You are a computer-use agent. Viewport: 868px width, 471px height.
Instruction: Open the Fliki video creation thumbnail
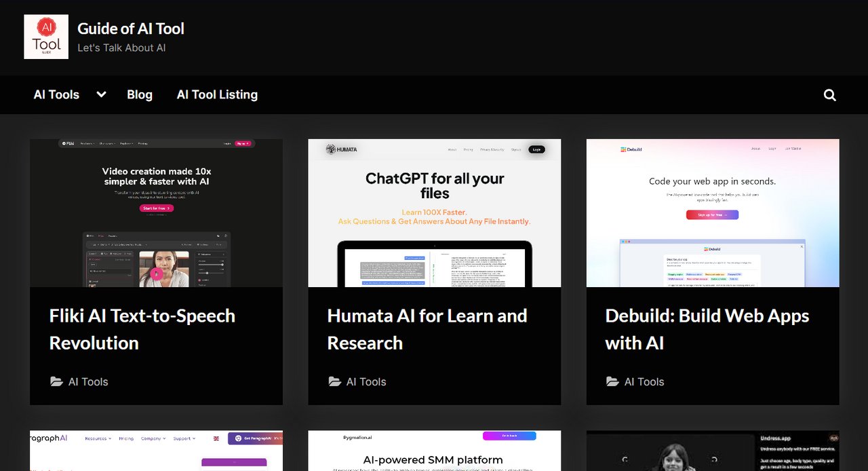(x=156, y=213)
